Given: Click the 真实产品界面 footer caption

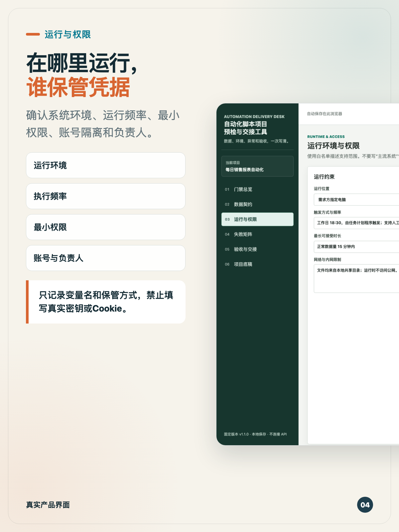Looking at the screenshot, I should [48, 505].
